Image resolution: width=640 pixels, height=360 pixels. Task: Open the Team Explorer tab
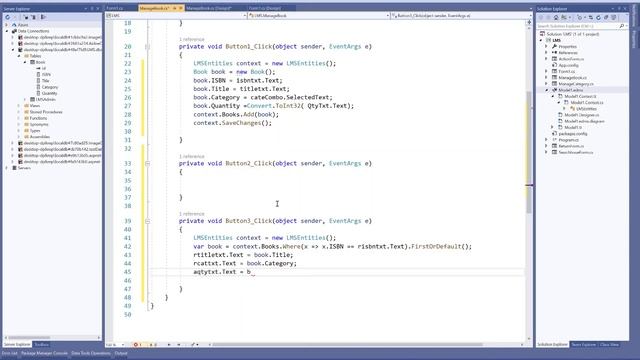tap(583, 345)
